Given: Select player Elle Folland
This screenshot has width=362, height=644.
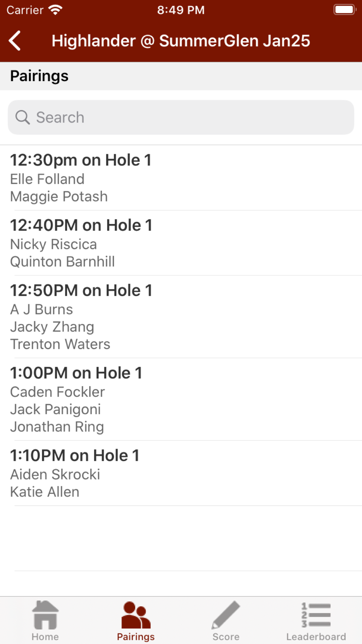Looking at the screenshot, I should tap(47, 179).
